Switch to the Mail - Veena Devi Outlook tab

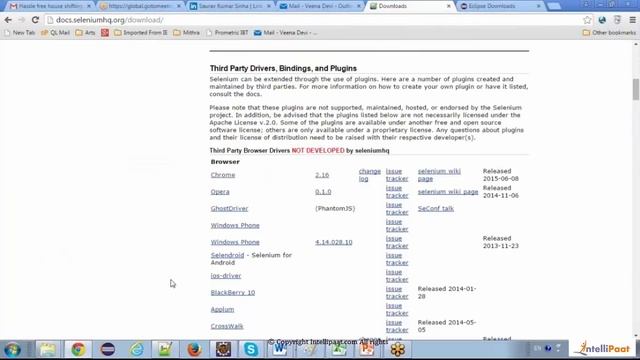[320, 6]
